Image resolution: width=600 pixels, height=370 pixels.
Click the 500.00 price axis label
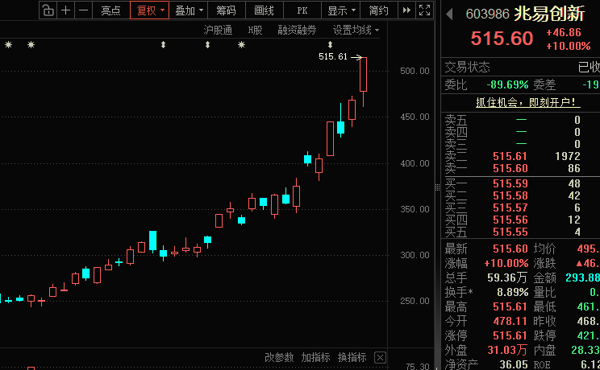pyautogui.click(x=415, y=71)
